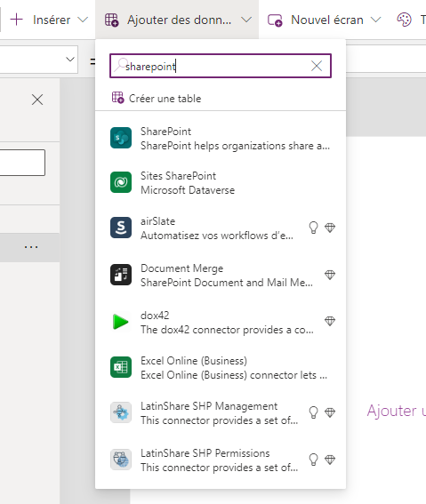This screenshot has height=504, width=426.
Task: Clear the search text with X
Action: click(x=317, y=66)
